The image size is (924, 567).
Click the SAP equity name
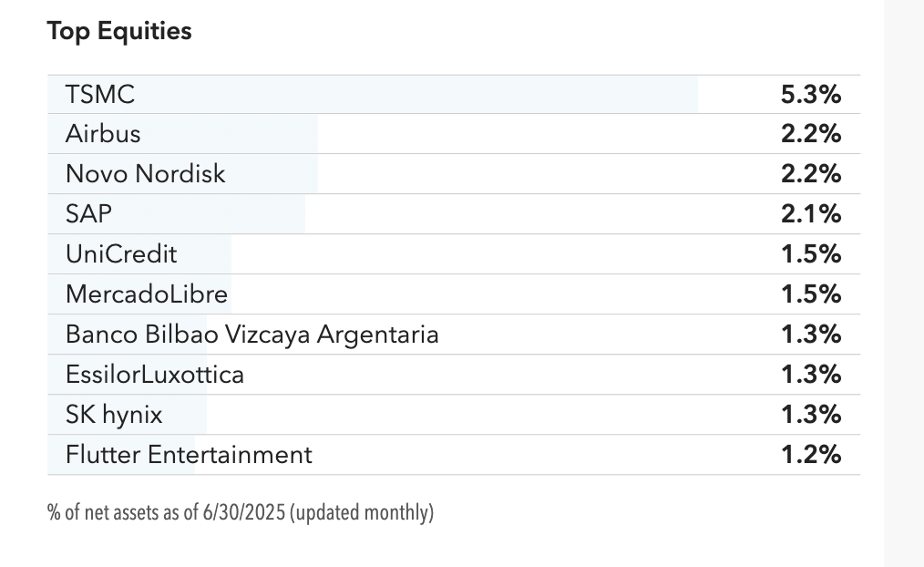point(88,214)
